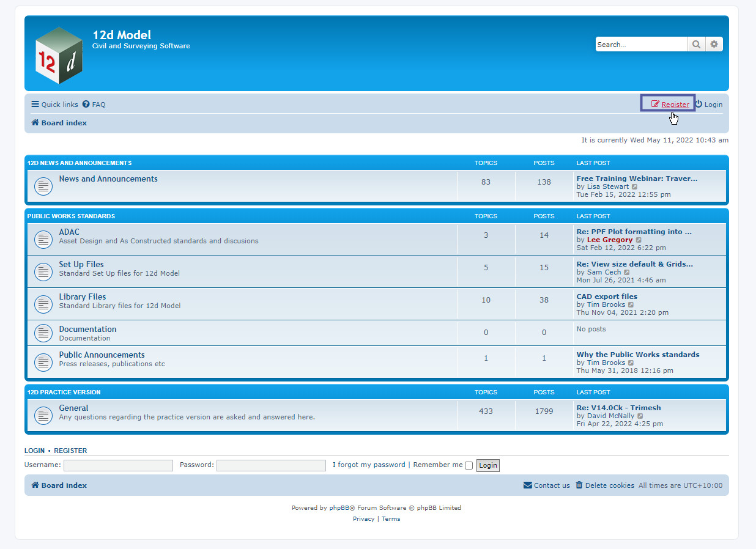The width and height of the screenshot is (756, 549).
Task: Open the Public Announcements forum
Action: 102,355
